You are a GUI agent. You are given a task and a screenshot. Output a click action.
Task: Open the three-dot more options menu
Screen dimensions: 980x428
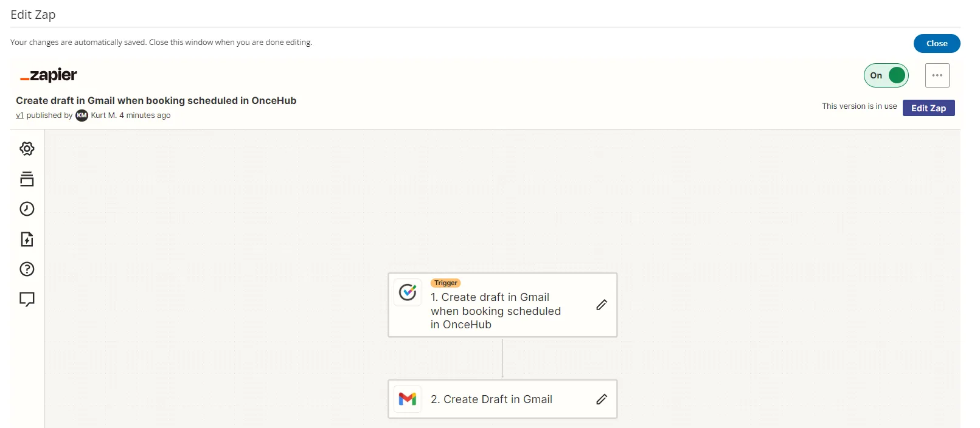(937, 75)
